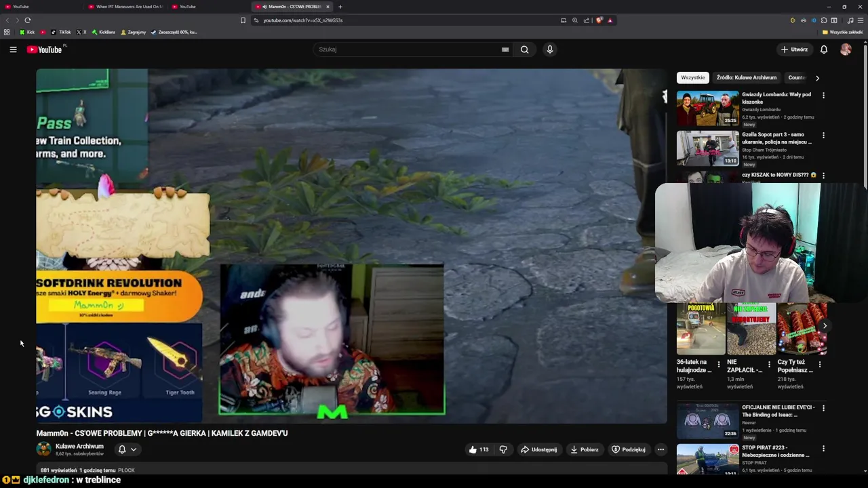Open Gwiazdy Lombardu video thumbnail

[707, 108]
